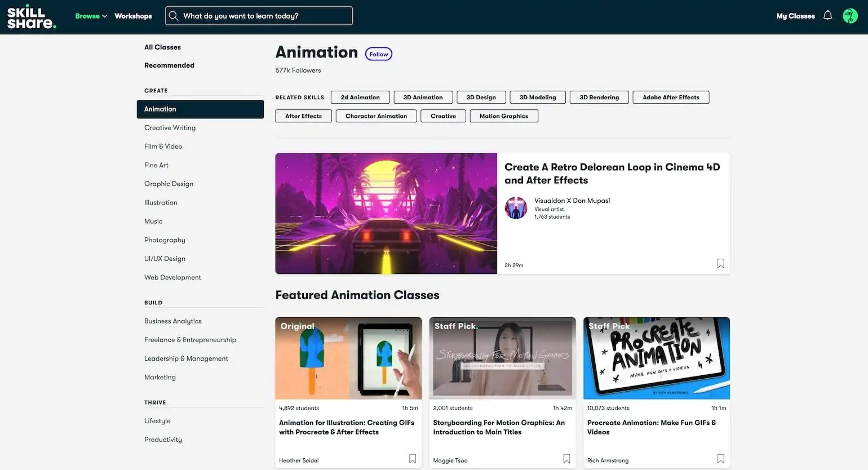Open Workshops in top navigation

(x=133, y=16)
